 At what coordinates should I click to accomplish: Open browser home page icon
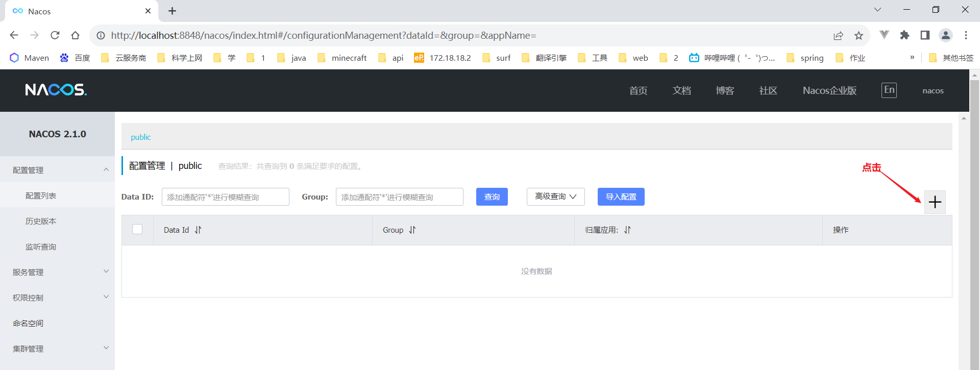point(76,35)
